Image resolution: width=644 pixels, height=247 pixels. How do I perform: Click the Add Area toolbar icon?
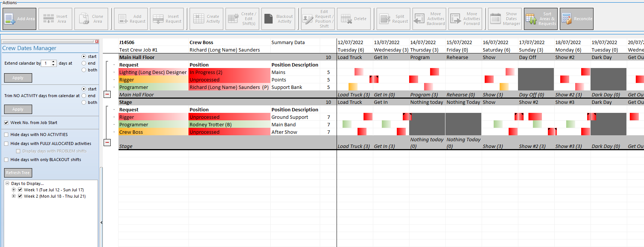pyautogui.click(x=19, y=19)
